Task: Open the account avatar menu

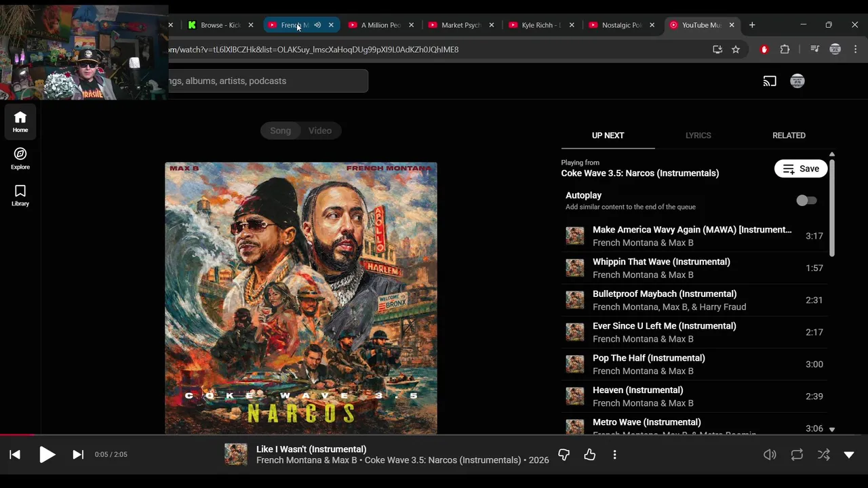Action: (797, 81)
